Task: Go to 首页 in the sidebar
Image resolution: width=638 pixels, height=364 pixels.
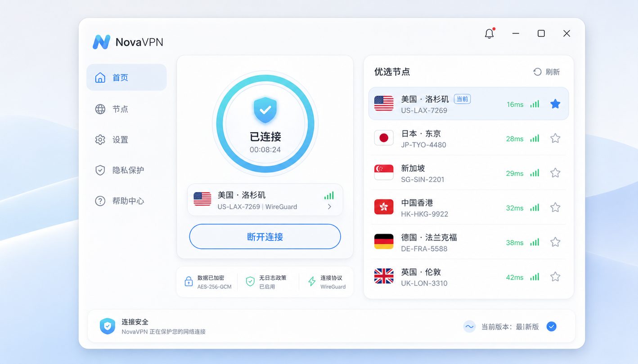Action: coord(126,77)
